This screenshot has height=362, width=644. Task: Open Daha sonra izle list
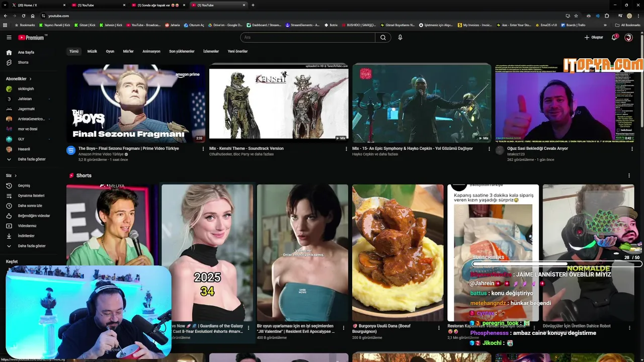point(30,206)
